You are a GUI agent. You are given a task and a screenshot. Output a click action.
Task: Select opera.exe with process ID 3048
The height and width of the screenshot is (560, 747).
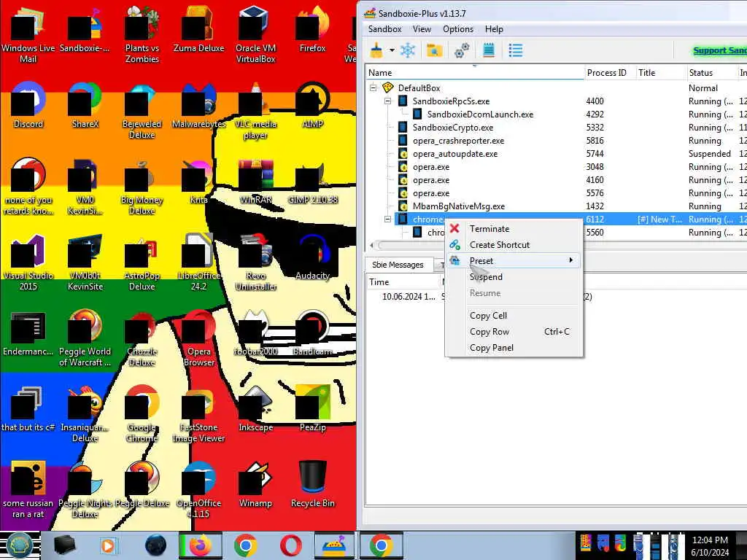click(x=556, y=167)
